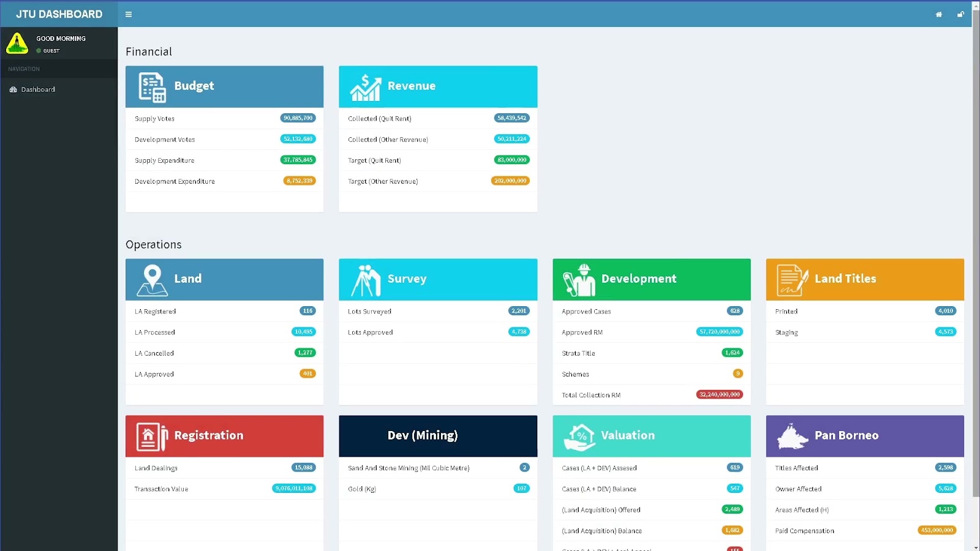Click the Dashboard speedometer icon in navigation
This screenshot has height=551, width=980.
(x=13, y=89)
